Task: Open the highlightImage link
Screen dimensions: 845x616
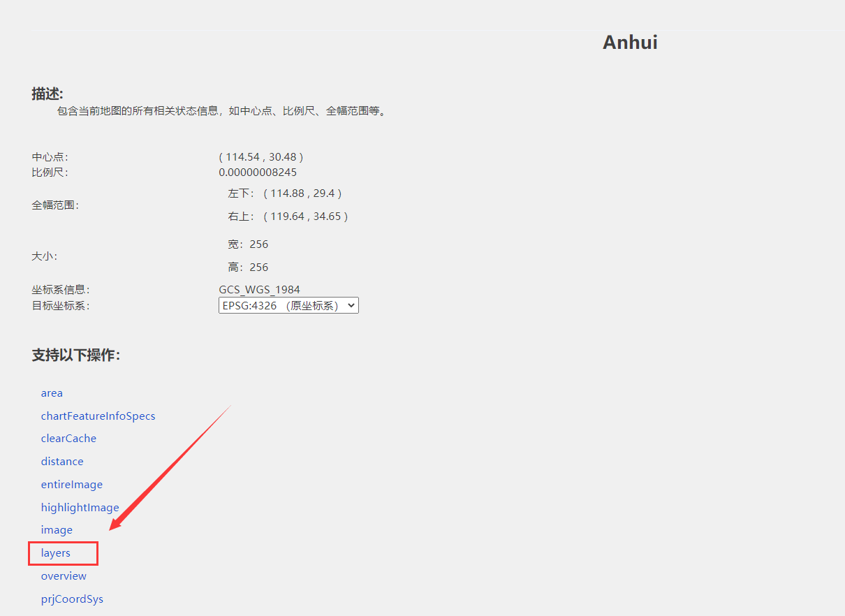Action: tap(80, 508)
